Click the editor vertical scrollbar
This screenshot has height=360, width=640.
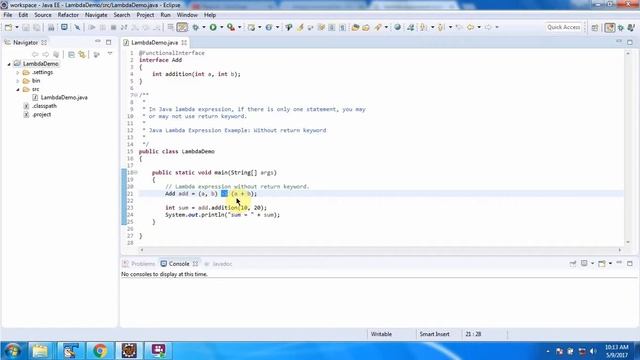628,147
